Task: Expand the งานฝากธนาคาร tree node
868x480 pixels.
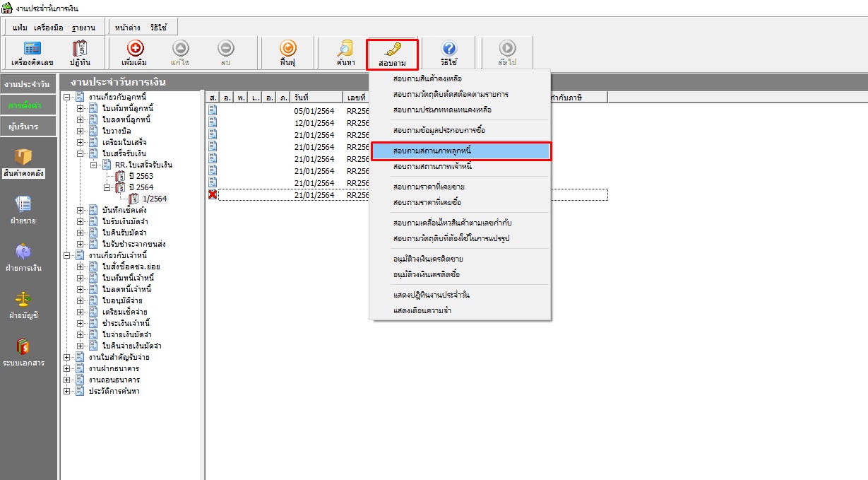Action: coord(67,368)
